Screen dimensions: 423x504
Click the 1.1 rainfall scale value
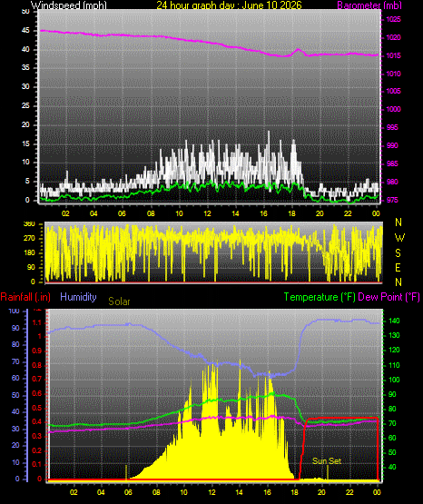[x=37, y=322]
